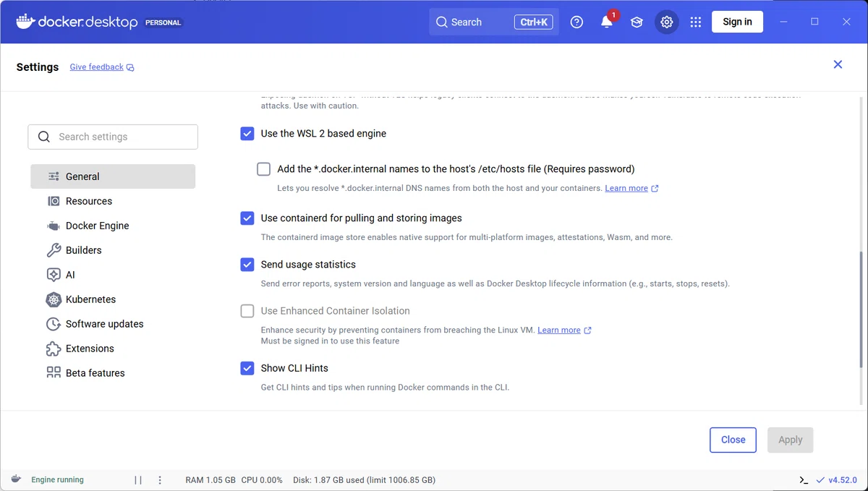Screen dimensions: 868x491
Task: Click the Sign in button
Action: click(x=737, y=22)
